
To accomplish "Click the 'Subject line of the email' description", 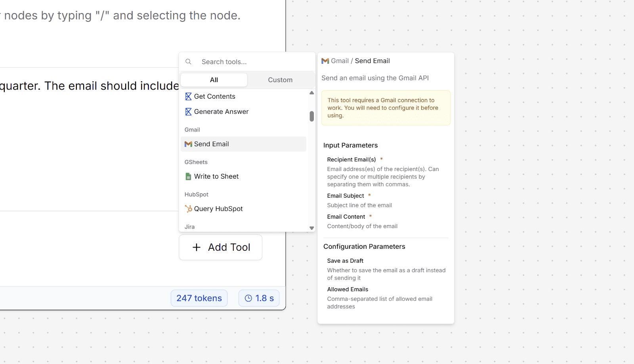I will click(x=359, y=206).
